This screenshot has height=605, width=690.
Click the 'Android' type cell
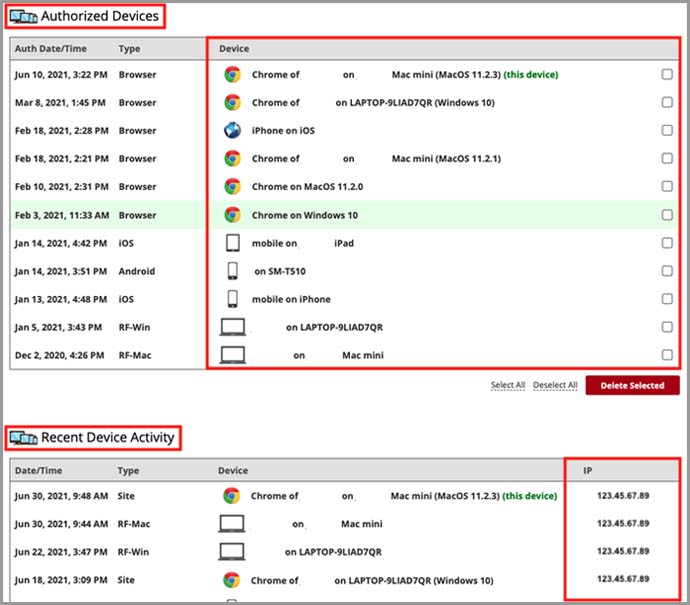pos(136,271)
